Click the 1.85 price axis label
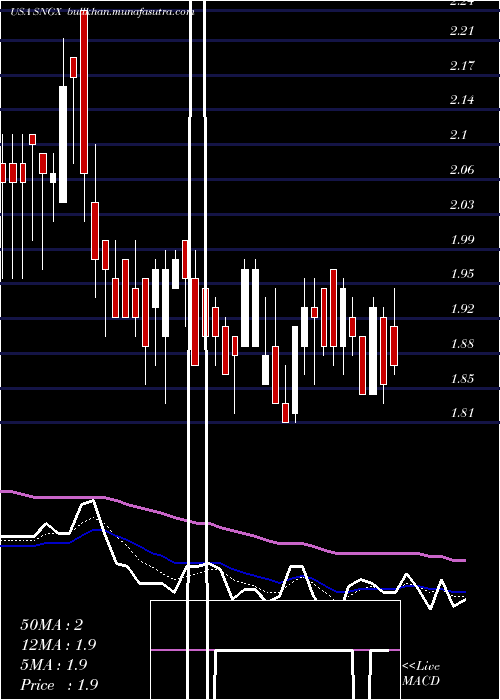The height and width of the screenshot is (700, 500). [462, 379]
